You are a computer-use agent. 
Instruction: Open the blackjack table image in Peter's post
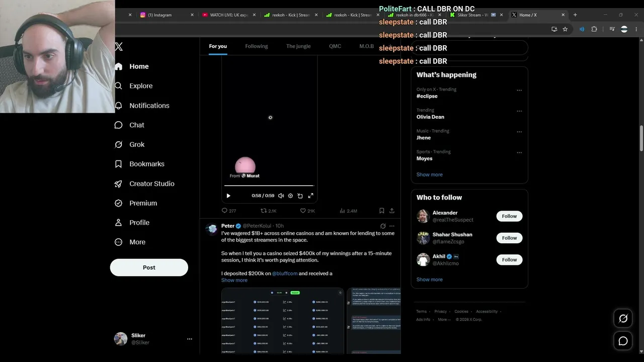pyautogui.click(x=283, y=320)
